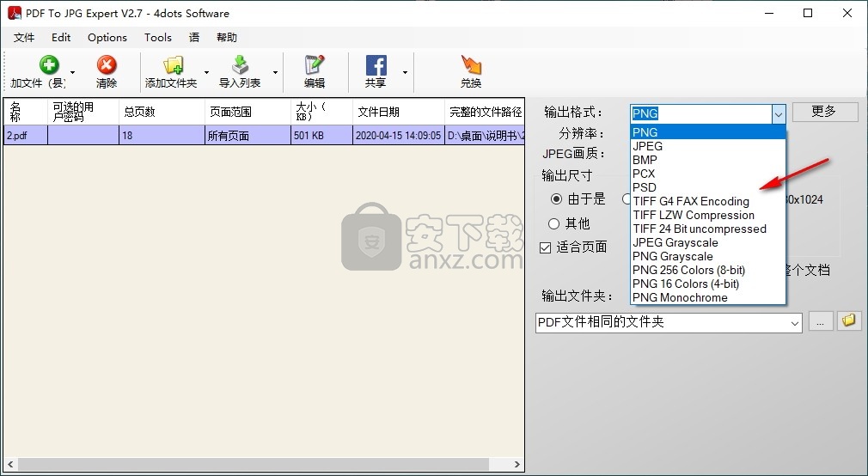This screenshot has width=868, height=476.
Task: Click the empty password cell for 2.pdf
Action: [83, 136]
